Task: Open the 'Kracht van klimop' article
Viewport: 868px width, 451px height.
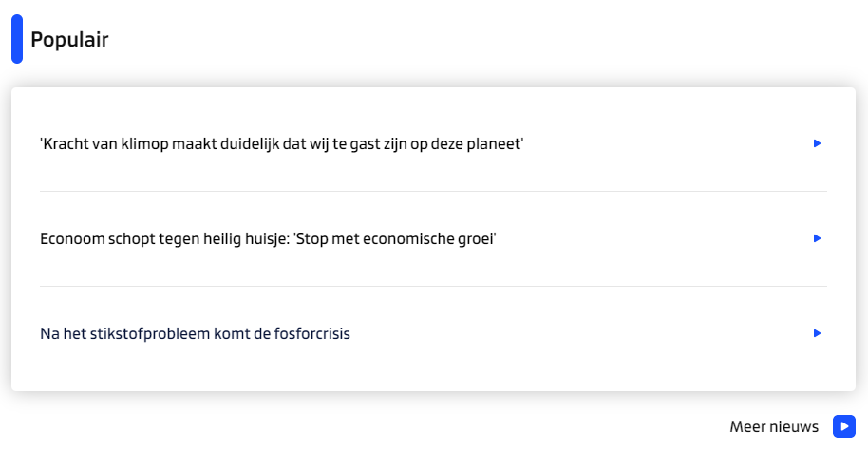Action: pyautogui.click(x=282, y=144)
